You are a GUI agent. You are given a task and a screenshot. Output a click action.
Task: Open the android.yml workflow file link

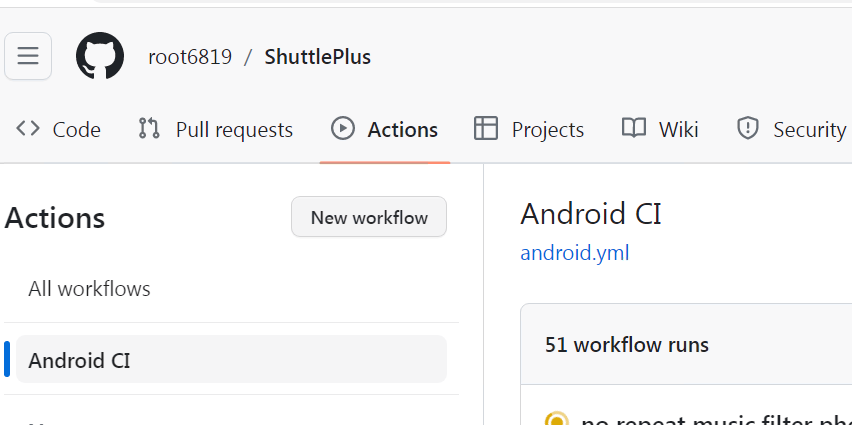click(x=574, y=253)
